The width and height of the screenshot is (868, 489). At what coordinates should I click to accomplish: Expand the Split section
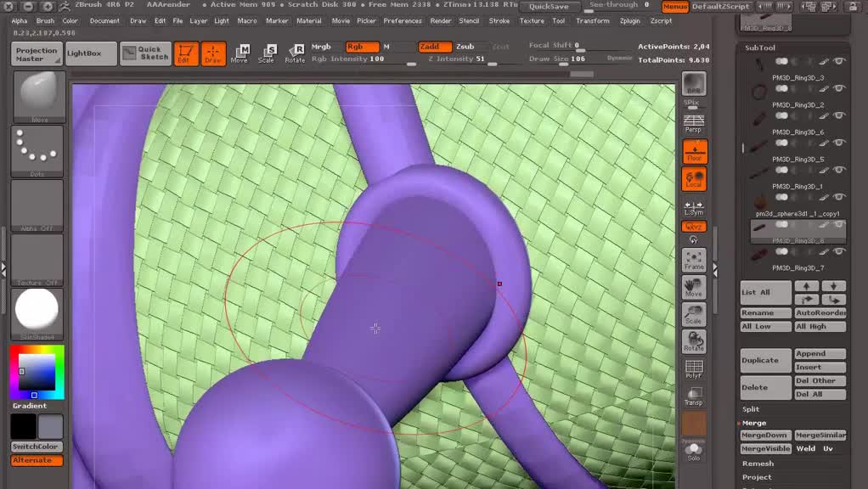(x=751, y=409)
